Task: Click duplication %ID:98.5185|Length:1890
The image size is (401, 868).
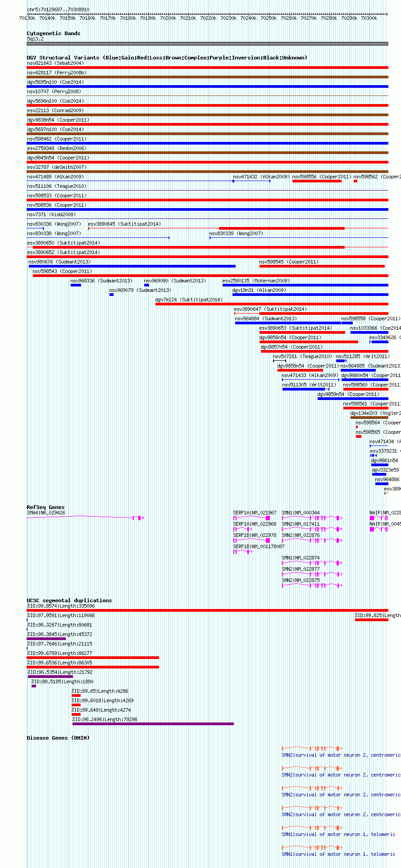Action: tap(62, 682)
